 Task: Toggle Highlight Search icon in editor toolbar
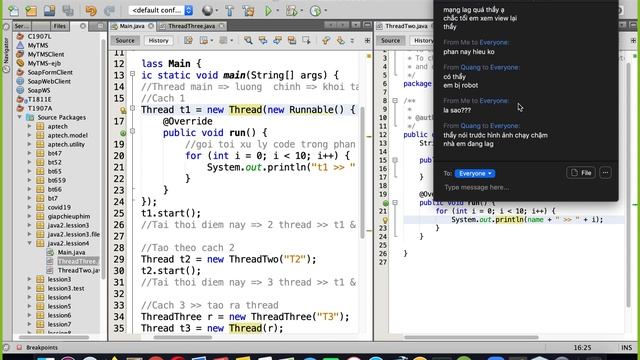pos(292,40)
